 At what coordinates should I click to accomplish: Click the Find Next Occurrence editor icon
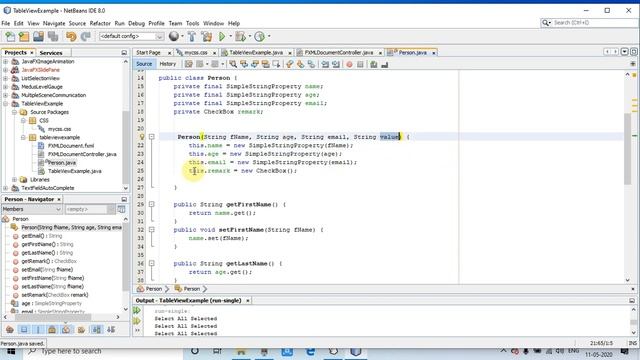coord(255,64)
